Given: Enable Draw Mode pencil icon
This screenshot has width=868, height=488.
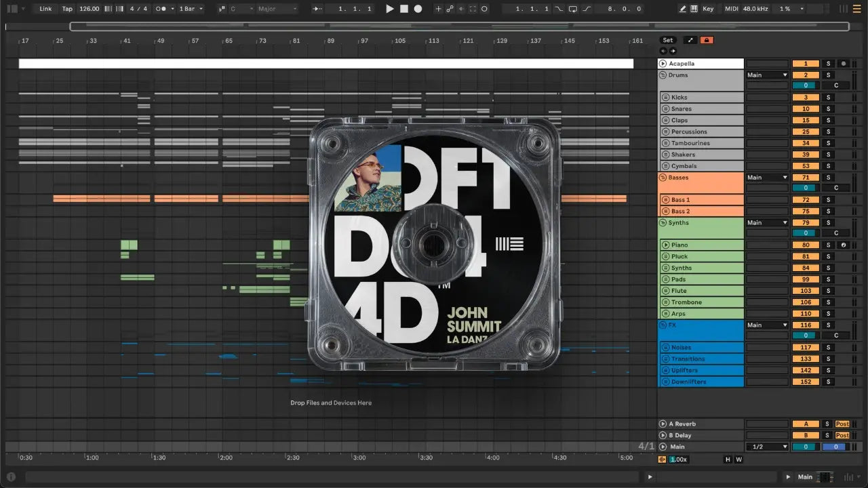Looking at the screenshot, I should (682, 9).
